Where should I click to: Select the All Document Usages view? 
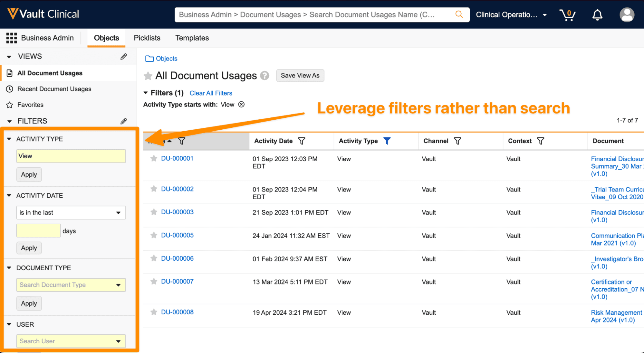[x=50, y=73]
